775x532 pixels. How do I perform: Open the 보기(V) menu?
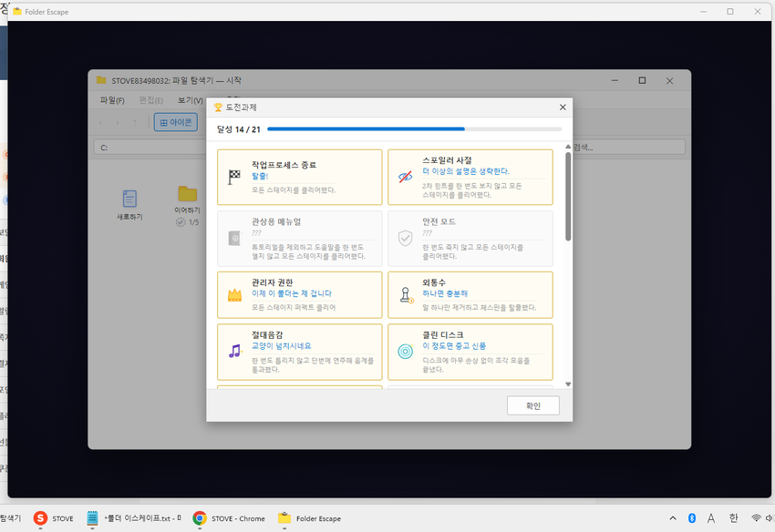tap(191, 100)
